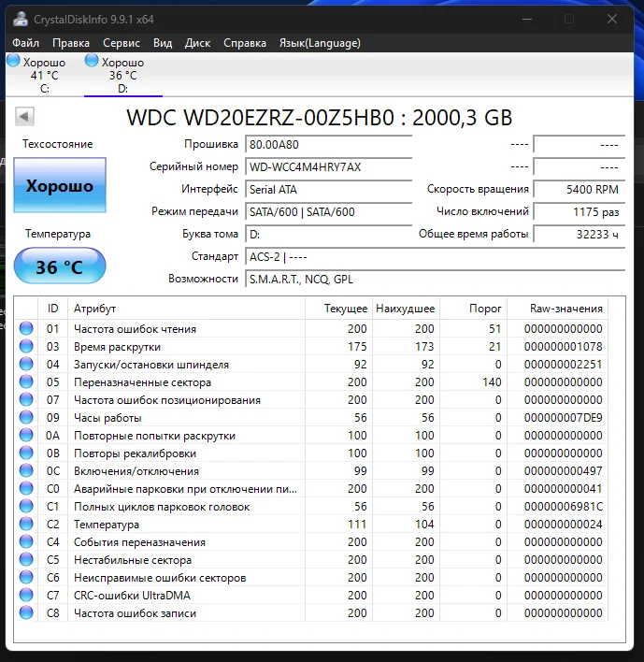
Task: Click the status dot of attribute 07
Action: coord(26,399)
